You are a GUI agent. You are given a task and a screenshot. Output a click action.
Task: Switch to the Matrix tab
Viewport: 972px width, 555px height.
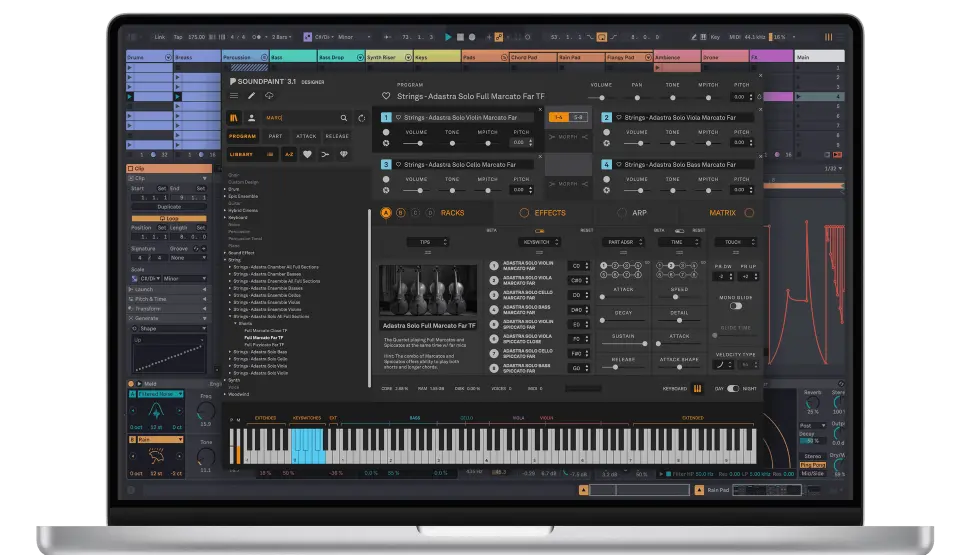click(x=722, y=212)
